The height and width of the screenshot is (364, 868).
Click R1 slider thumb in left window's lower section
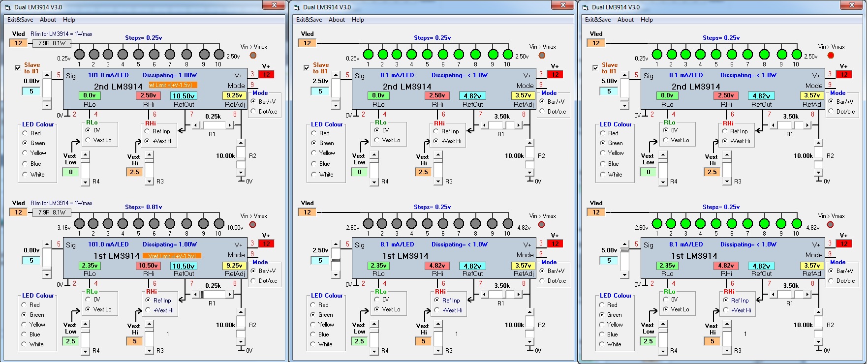202,294
